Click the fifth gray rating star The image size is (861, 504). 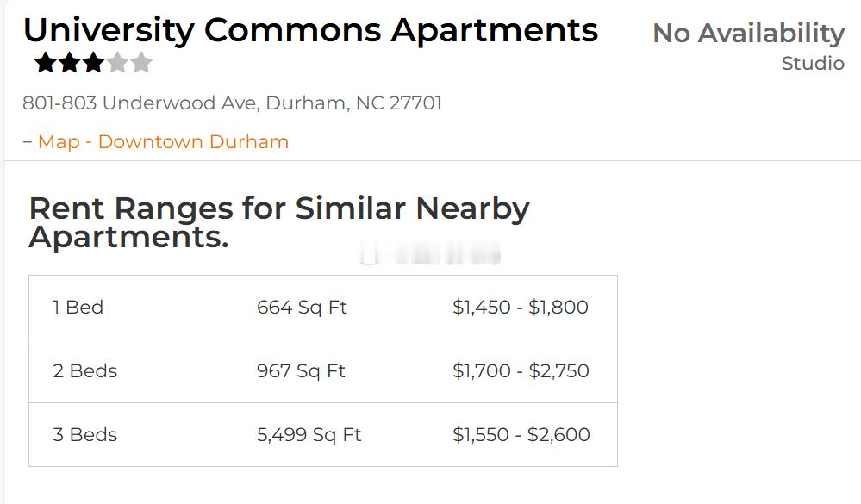click(141, 63)
